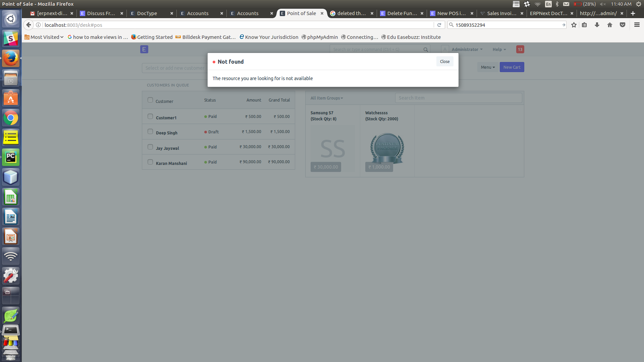644x362 pixels.
Task: Bookmark this page with the star icon
Action: 574,25
